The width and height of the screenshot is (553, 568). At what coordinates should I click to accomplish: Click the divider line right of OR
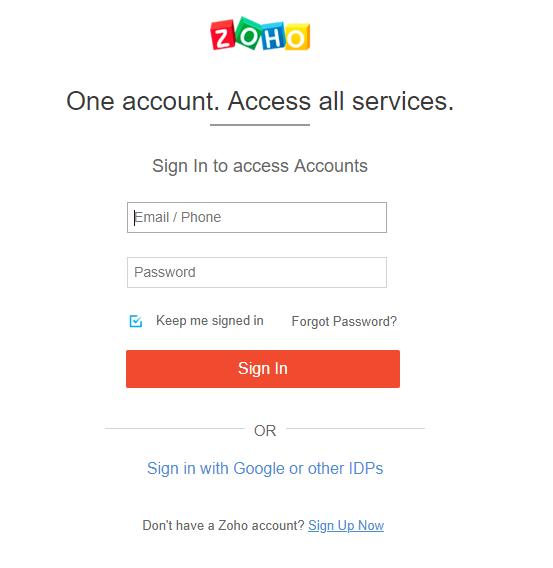point(355,428)
